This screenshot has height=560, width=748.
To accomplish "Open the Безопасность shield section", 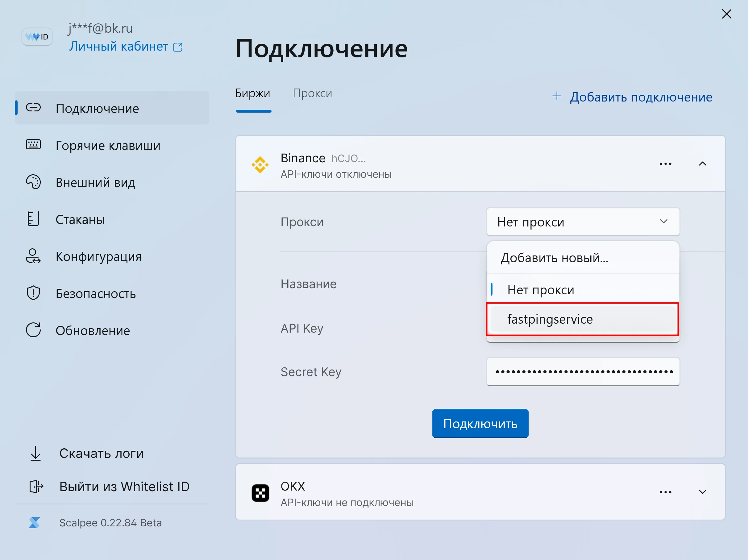I will click(33, 293).
